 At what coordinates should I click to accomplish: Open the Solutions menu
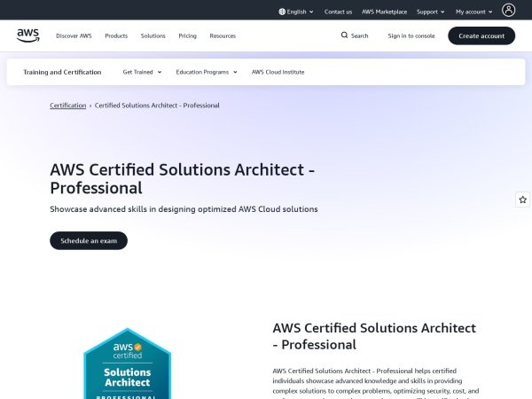pyautogui.click(x=153, y=36)
